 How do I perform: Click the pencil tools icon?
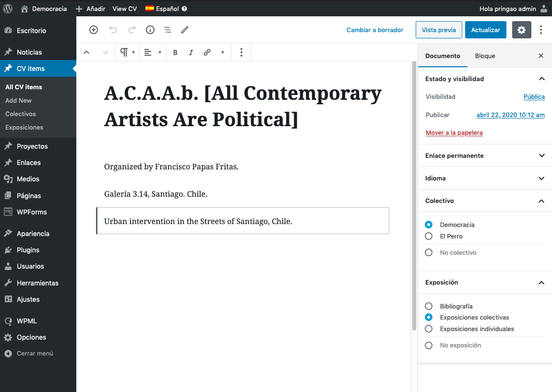[185, 30]
